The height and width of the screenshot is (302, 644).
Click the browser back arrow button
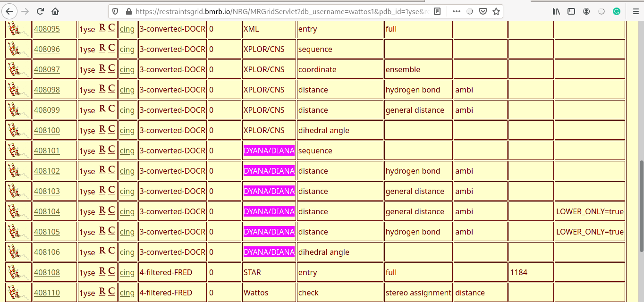point(10,11)
